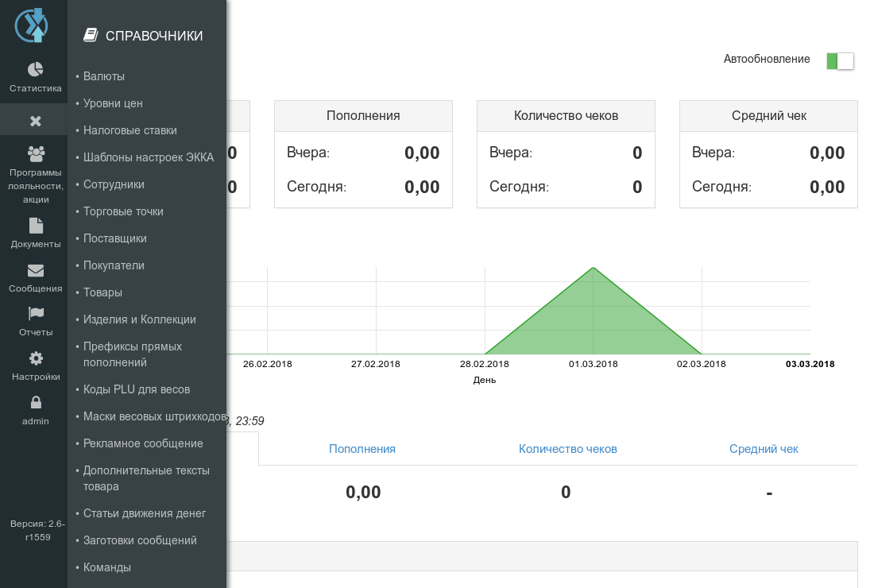Switch to the Средний чек tab
This screenshot has width=874, height=588.
(764, 449)
